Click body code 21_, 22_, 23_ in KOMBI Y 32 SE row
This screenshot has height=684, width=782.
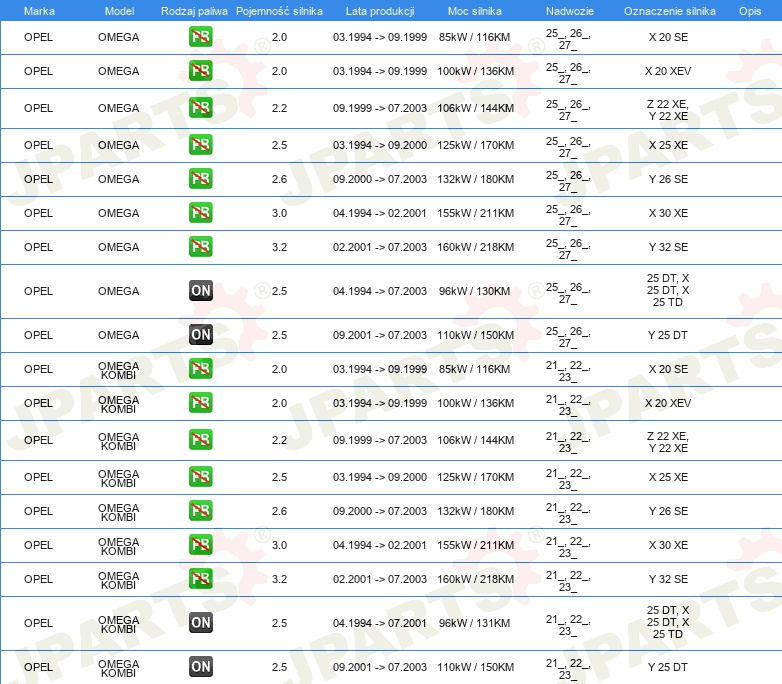click(568, 581)
